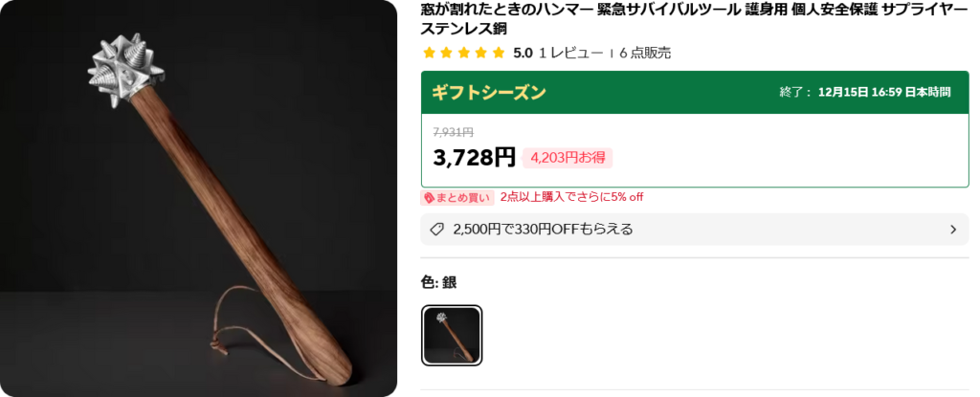Click the ギフトシーズン banner heading
Image resolution: width=980 pixels, height=397 pixels.
click(489, 93)
